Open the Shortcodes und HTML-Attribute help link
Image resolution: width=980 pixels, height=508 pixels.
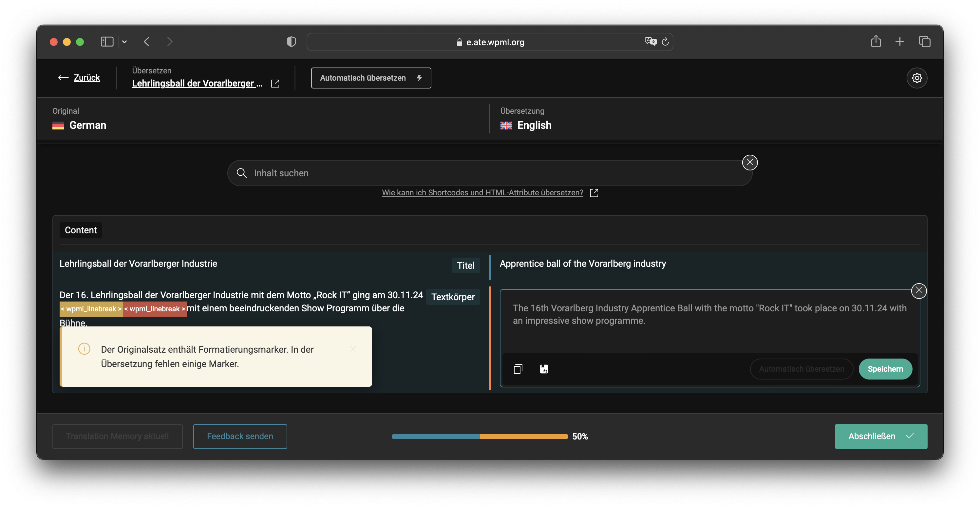coord(482,193)
